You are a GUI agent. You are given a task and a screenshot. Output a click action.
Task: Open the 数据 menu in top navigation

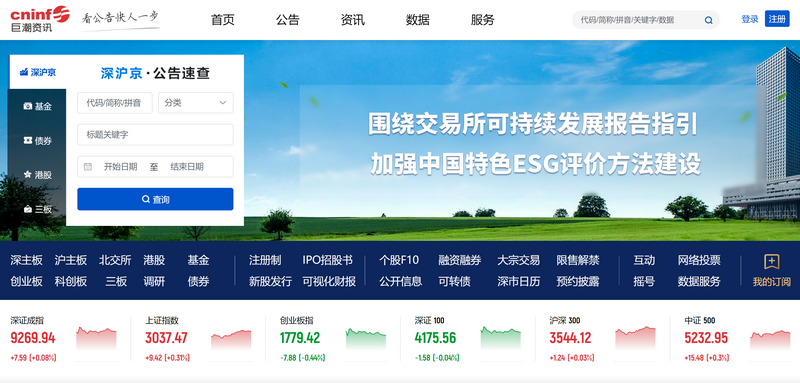click(417, 20)
